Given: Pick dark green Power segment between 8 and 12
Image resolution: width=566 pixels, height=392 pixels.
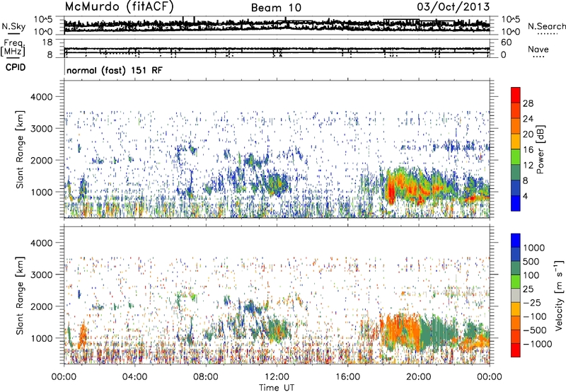Looking at the screenshot, I should click(x=516, y=173).
